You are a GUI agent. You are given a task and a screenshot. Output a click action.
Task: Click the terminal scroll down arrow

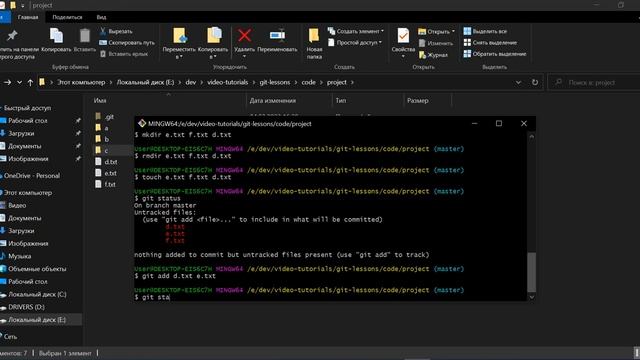click(x=531, y=297)
